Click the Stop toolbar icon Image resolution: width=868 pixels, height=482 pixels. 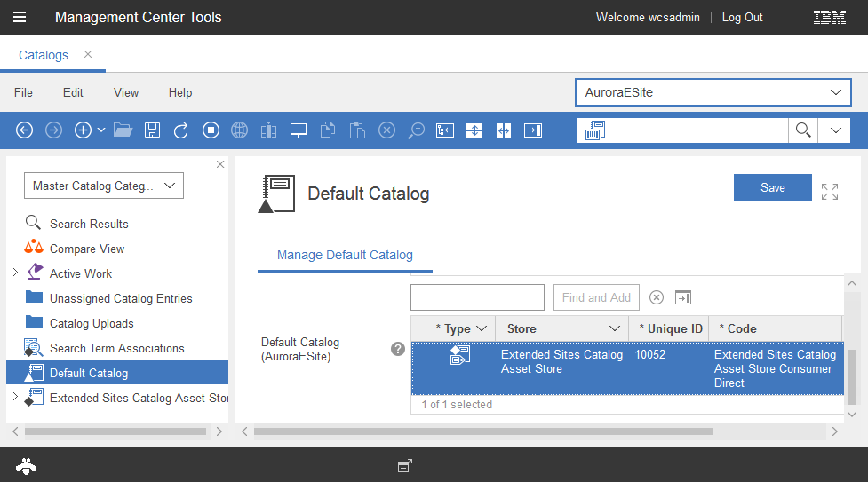tap(211, 130)
